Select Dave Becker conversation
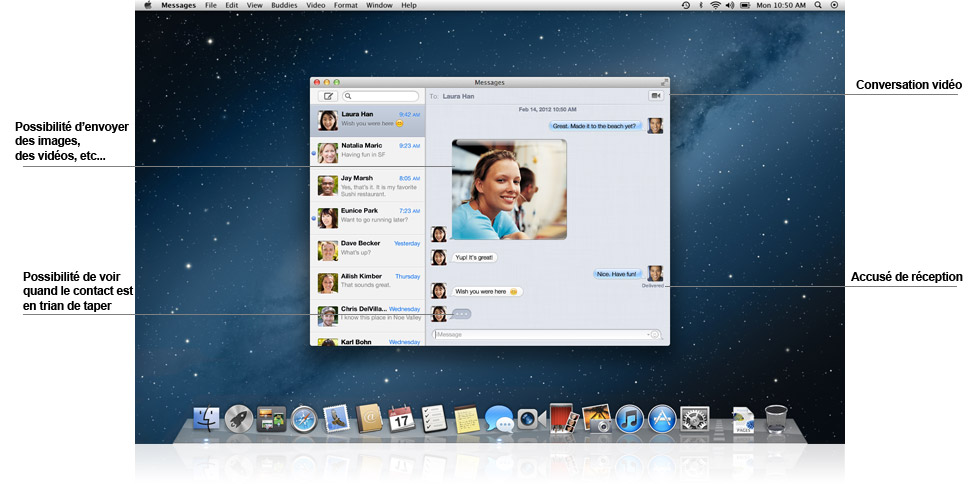Viewport: 980px width, 484px height. 368,250
